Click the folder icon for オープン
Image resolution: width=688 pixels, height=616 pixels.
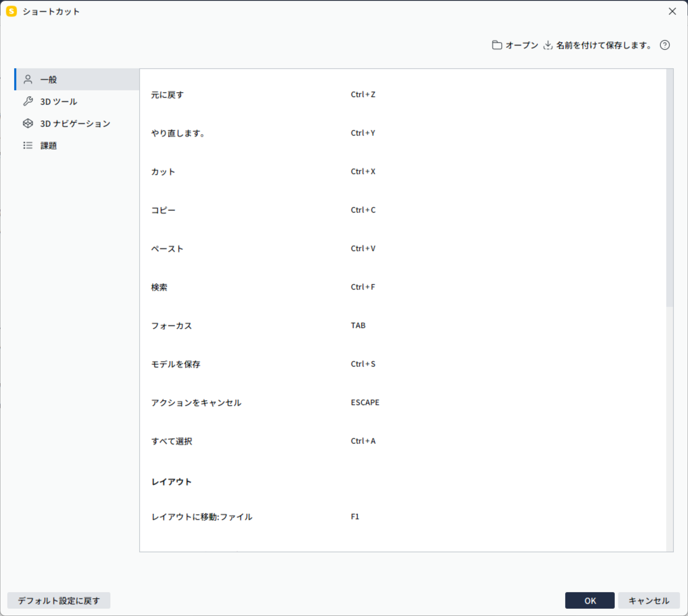click(x=497, y=45)
